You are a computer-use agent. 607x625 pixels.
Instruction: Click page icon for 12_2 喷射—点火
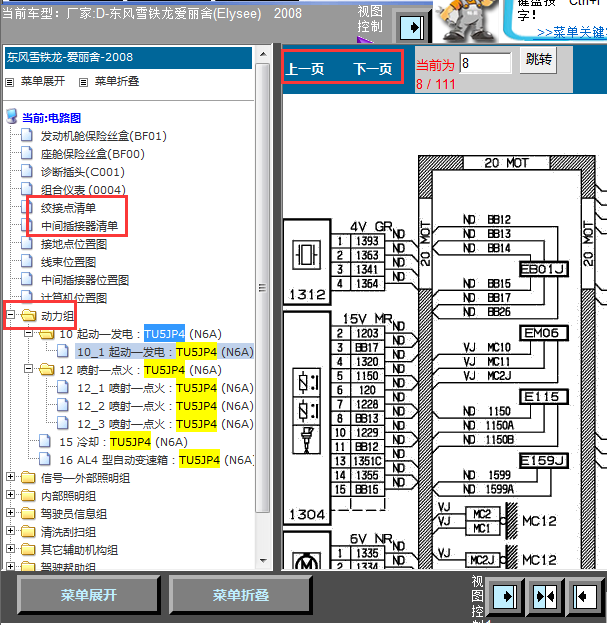pos(63,405)
